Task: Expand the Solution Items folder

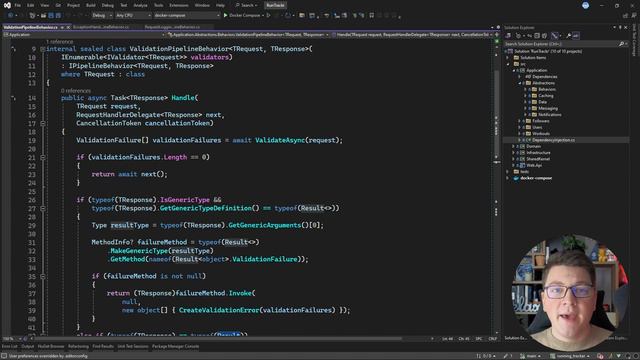Action: 508,58
